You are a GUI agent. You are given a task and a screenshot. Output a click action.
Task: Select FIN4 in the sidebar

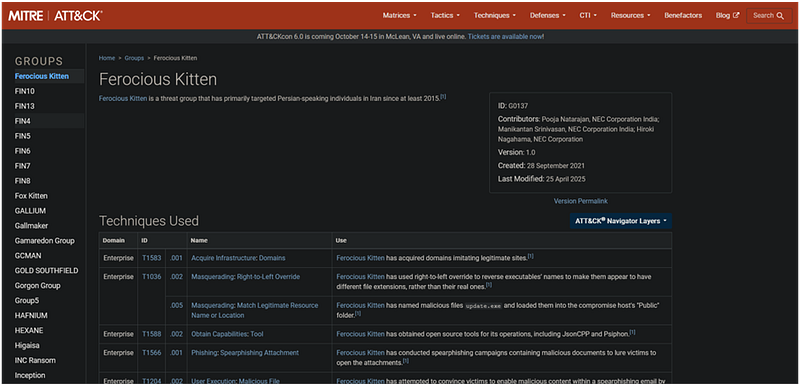point(22,121)
